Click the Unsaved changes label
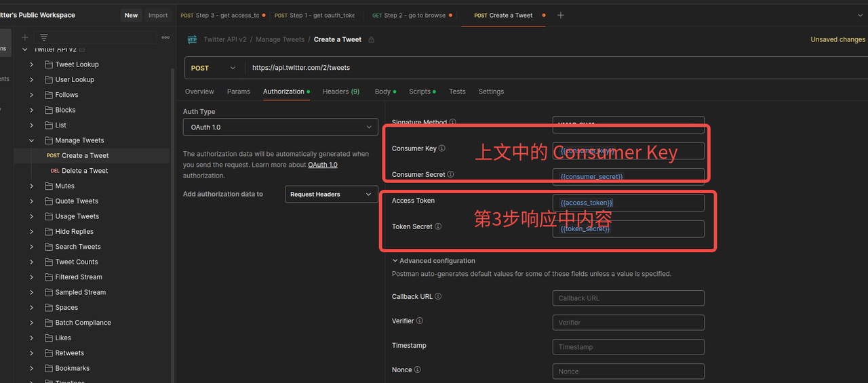 (838, 39)
